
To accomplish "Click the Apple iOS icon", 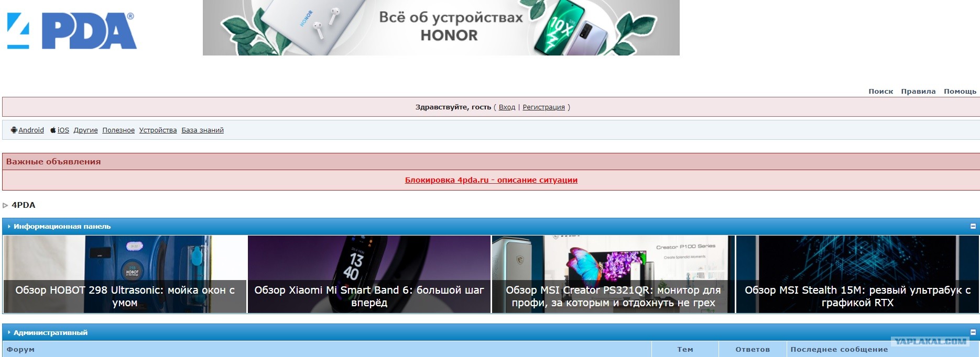I will (53, 130).
